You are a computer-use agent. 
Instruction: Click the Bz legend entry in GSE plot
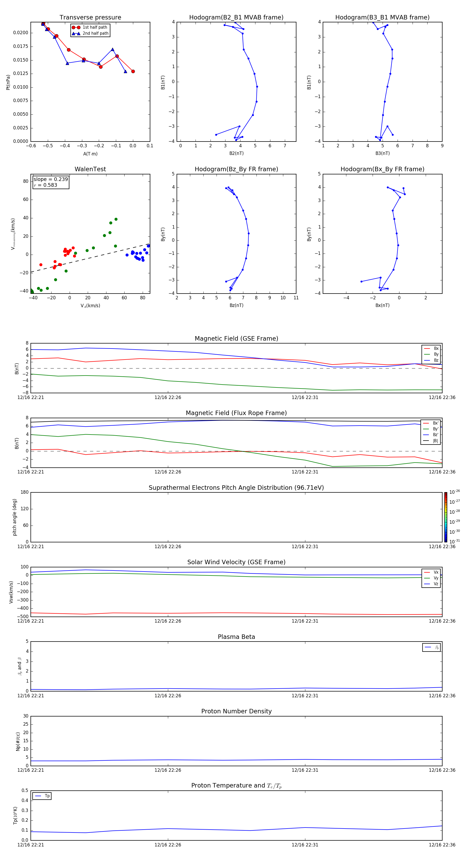431,360
